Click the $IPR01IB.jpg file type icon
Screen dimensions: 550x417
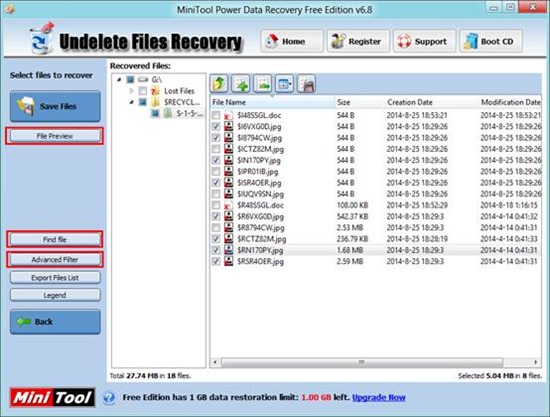coord(228,171)
